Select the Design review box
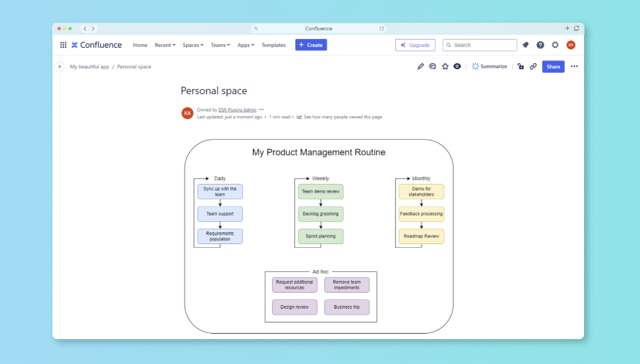Image resolution: width=640 pixels, height=364 pixels. coord(295,307)
